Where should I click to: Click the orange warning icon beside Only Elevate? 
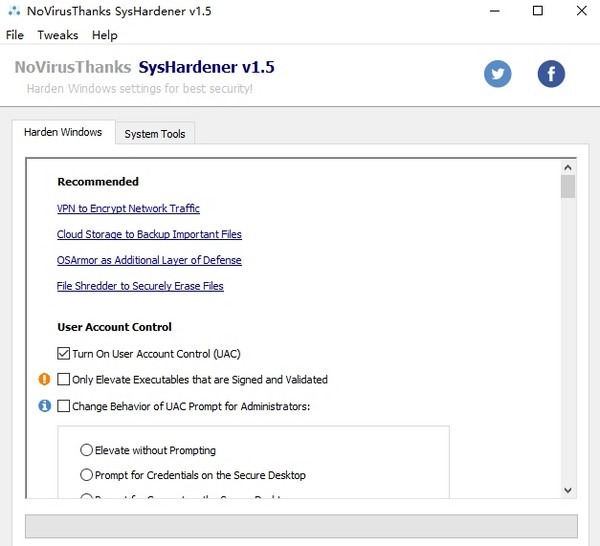44,380
